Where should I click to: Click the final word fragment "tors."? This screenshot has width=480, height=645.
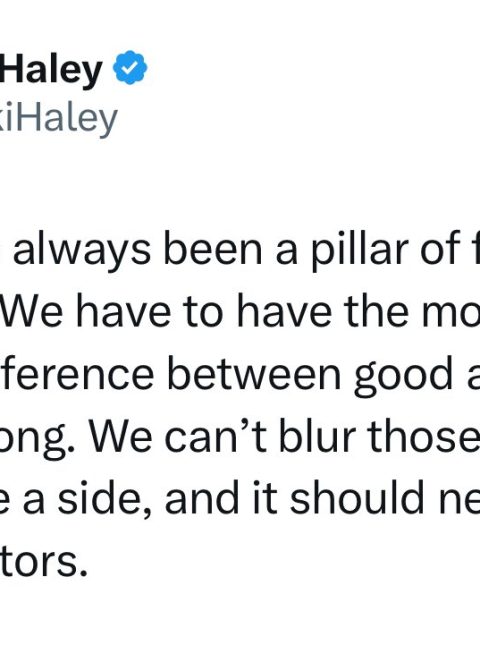43,559
